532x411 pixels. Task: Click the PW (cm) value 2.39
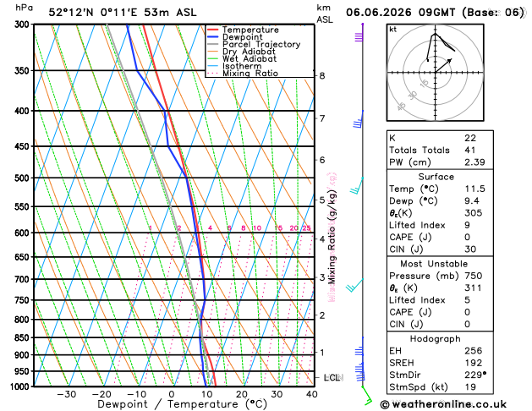474,162
